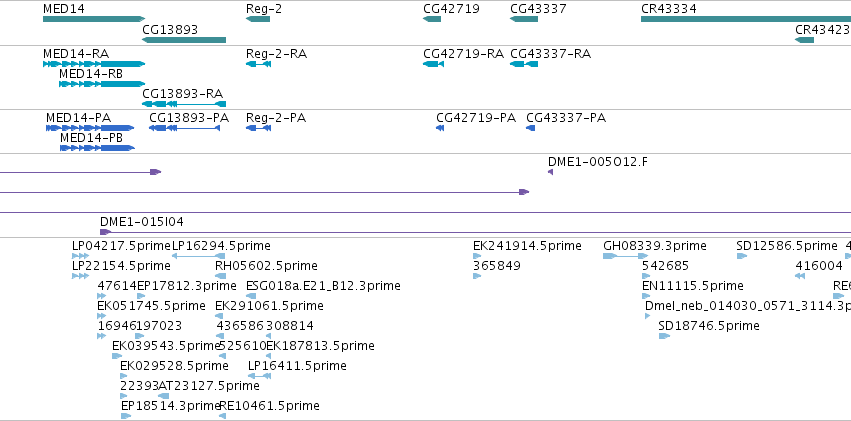The image size is (851, 421).
Task: Click the long CR43334 gene bar
Action: [x=746, y=20]
